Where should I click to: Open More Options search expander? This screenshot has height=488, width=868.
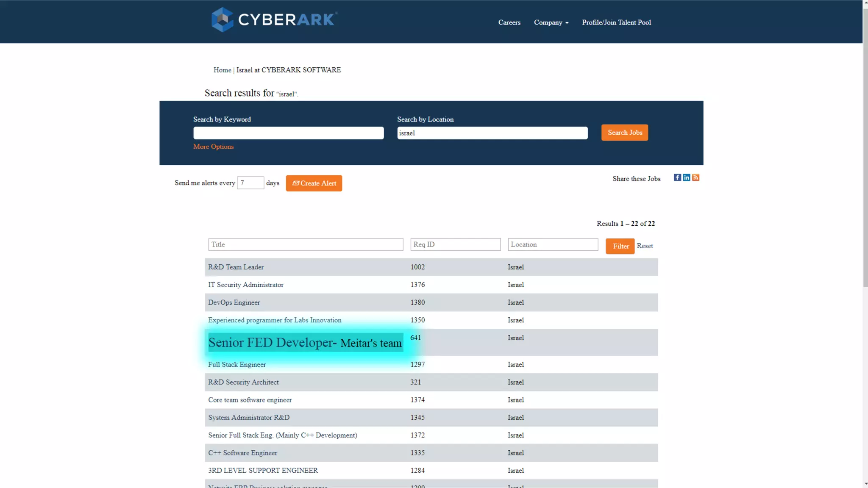[213, 147]
